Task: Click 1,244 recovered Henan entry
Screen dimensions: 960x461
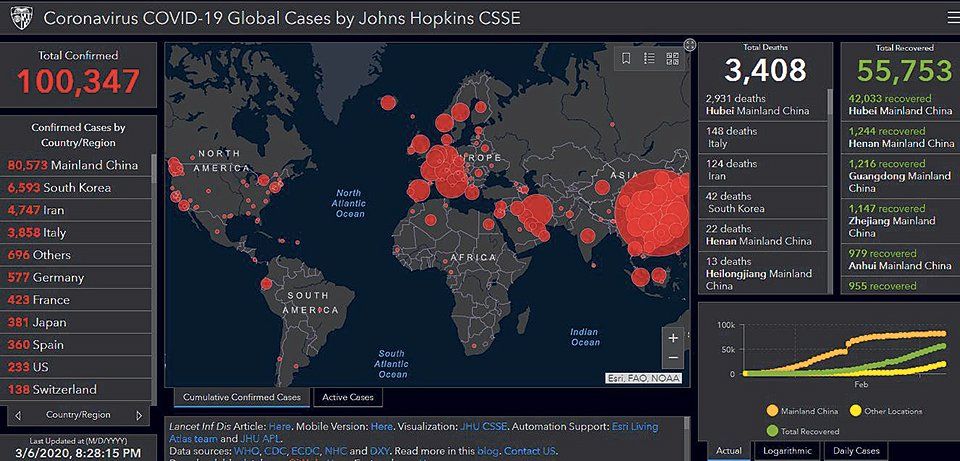Action: click(x=901, y=137)
